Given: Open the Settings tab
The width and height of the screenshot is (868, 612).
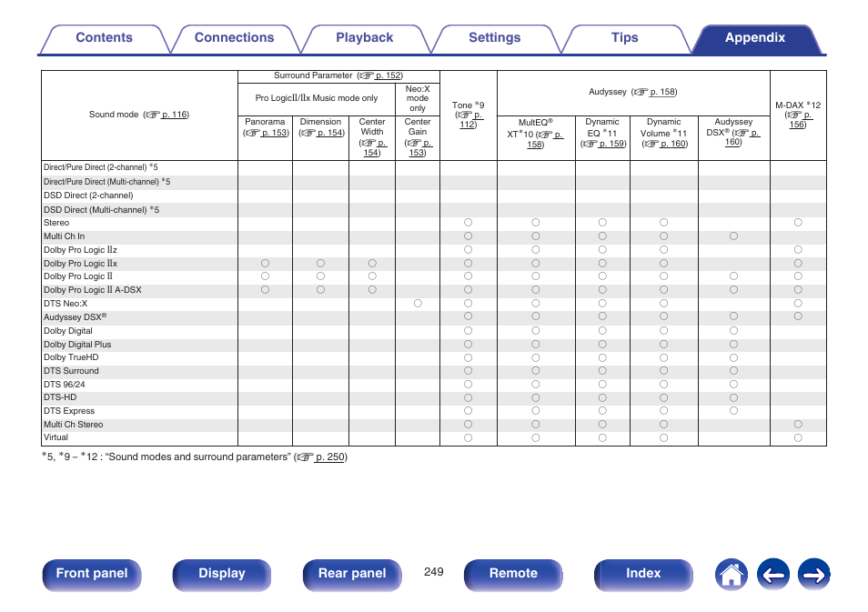Looking at the screenshot, I should point(494,37).
